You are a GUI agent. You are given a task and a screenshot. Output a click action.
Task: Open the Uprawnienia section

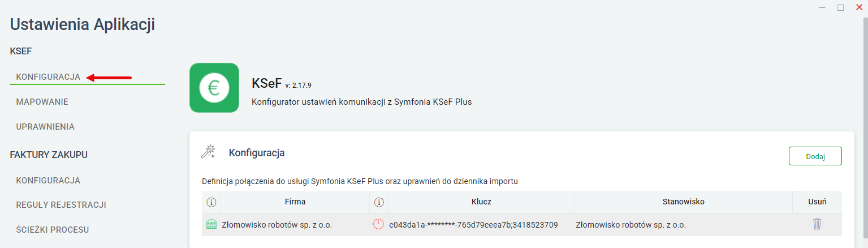tap(45, 127)
